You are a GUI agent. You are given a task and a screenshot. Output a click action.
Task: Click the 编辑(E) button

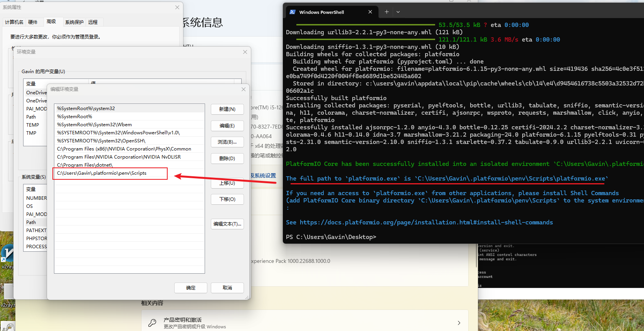(227, 126)
